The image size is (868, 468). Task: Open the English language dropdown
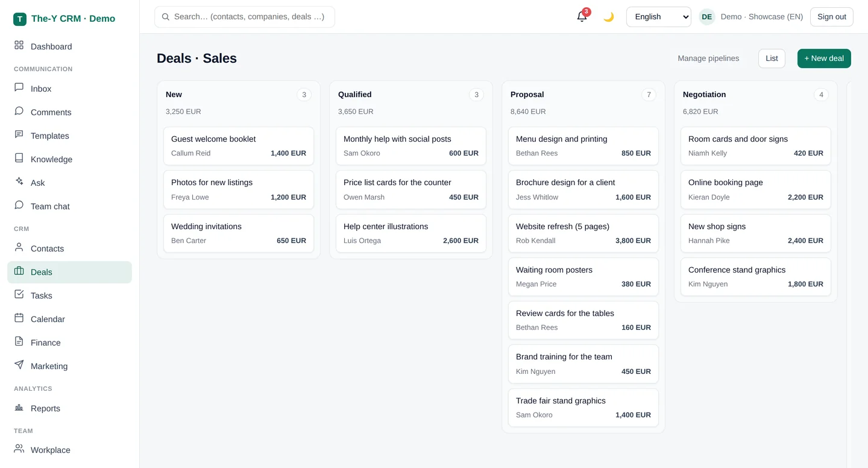coord(658,17)
